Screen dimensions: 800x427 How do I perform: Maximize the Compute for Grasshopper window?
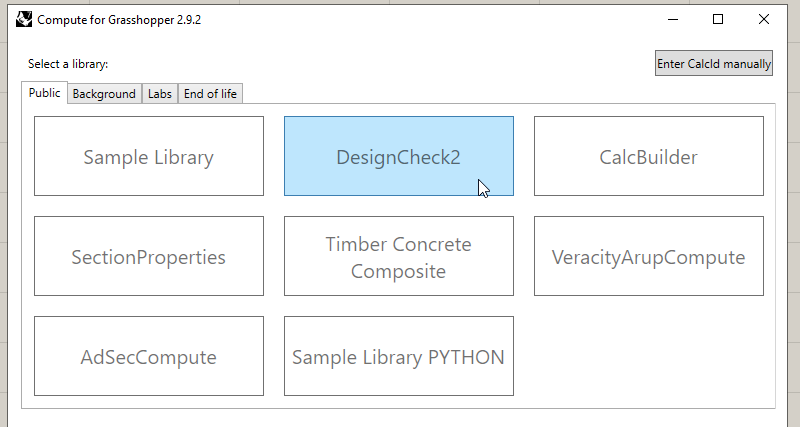pos(718,19)
